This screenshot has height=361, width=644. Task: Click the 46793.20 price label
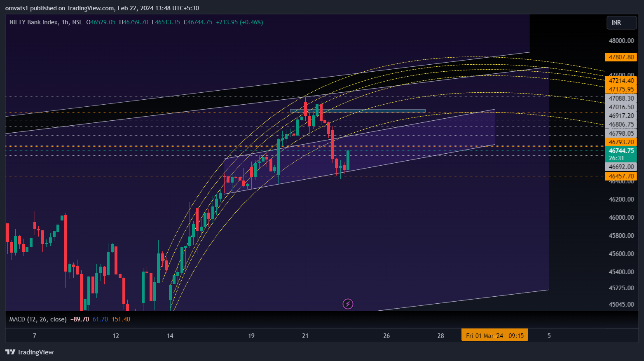coord(621,142)
